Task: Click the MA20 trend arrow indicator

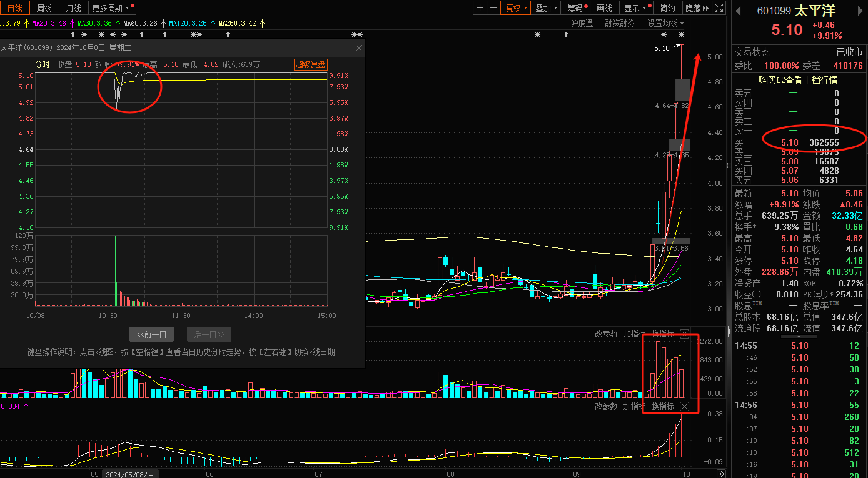Action: tap(71, 23)
